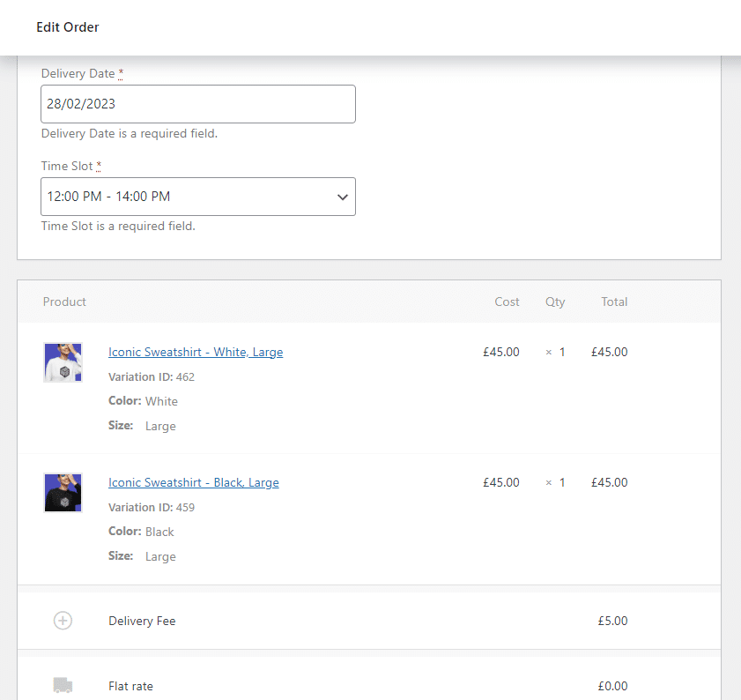Select the Flat rate row label
This screenshot has height=700, width=741.
coord(130,686)
